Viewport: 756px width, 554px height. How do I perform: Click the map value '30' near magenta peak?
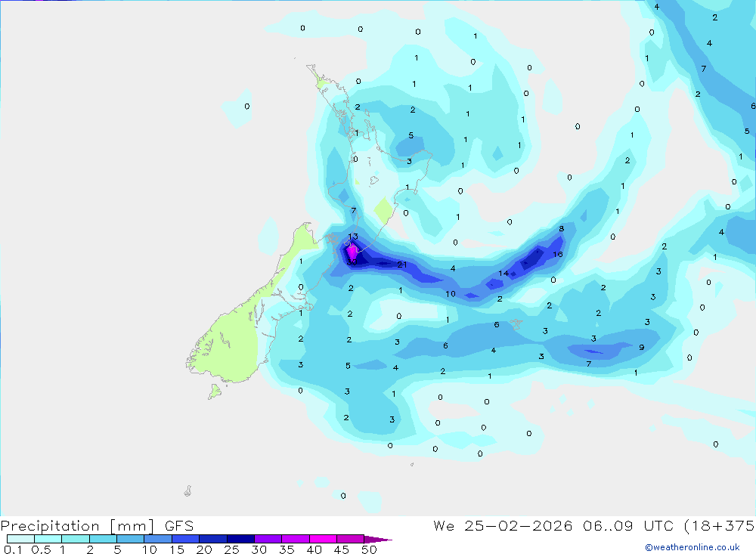(352, 262)
